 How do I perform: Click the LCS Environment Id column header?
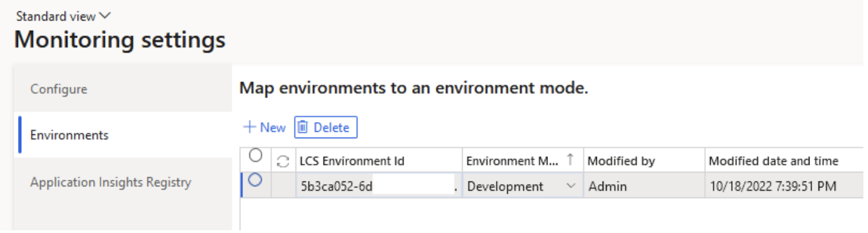coord(352,161)
